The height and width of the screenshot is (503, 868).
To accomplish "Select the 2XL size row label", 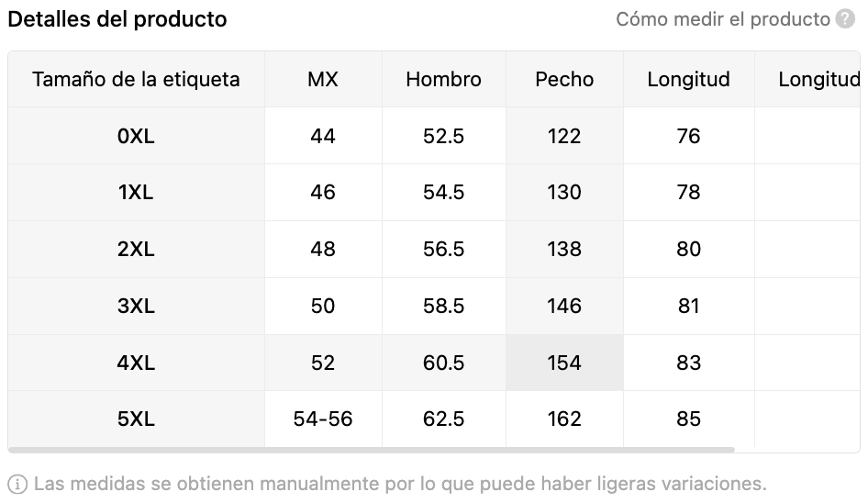I will [136, 250].
